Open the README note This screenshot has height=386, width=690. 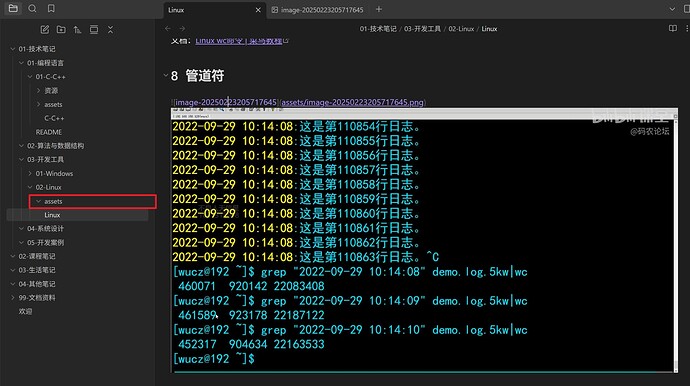[x=49, y=132]
